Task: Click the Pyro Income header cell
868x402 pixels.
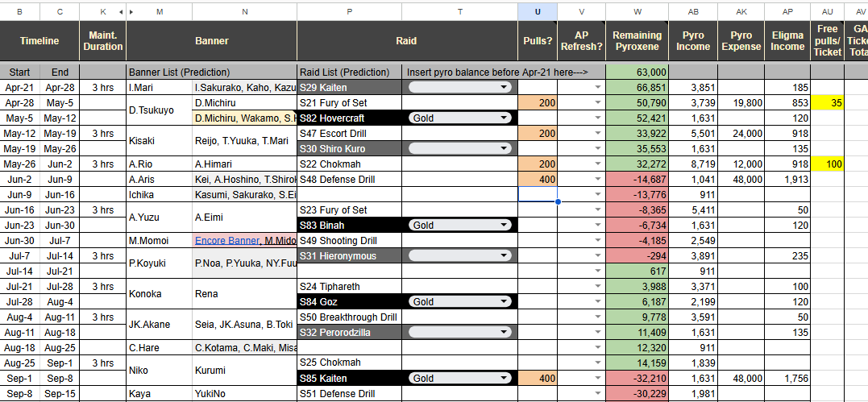Action: 692,41
